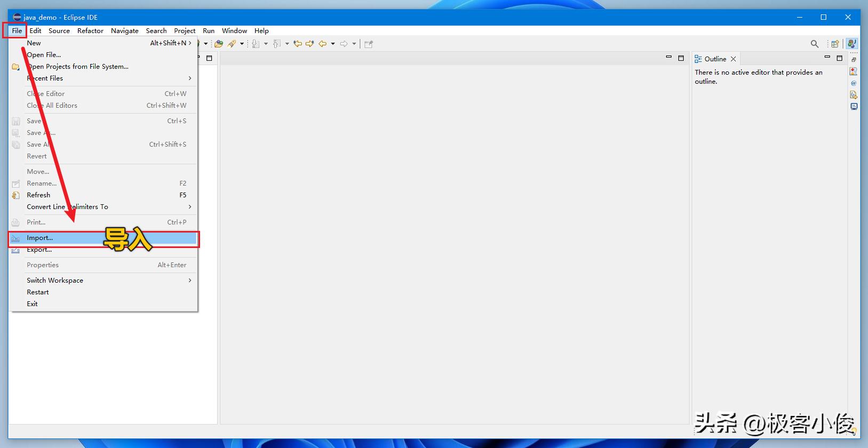
Task: Open the Window menu
Action: point(234,31)
